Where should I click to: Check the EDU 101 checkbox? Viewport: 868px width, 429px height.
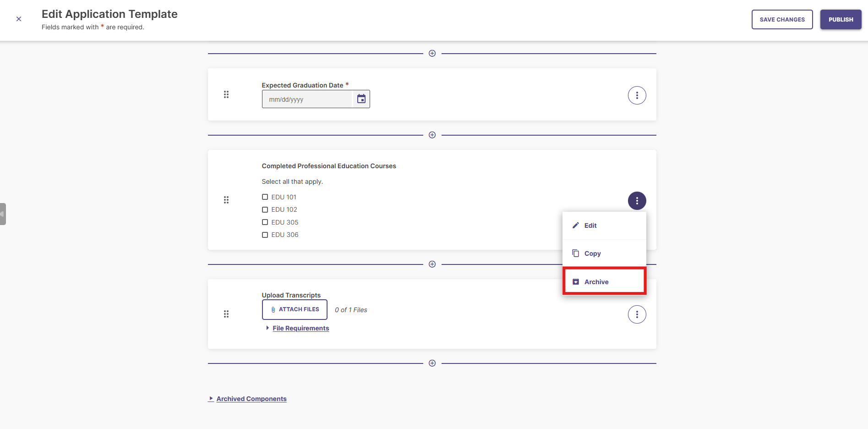click(x=265, y=197)
